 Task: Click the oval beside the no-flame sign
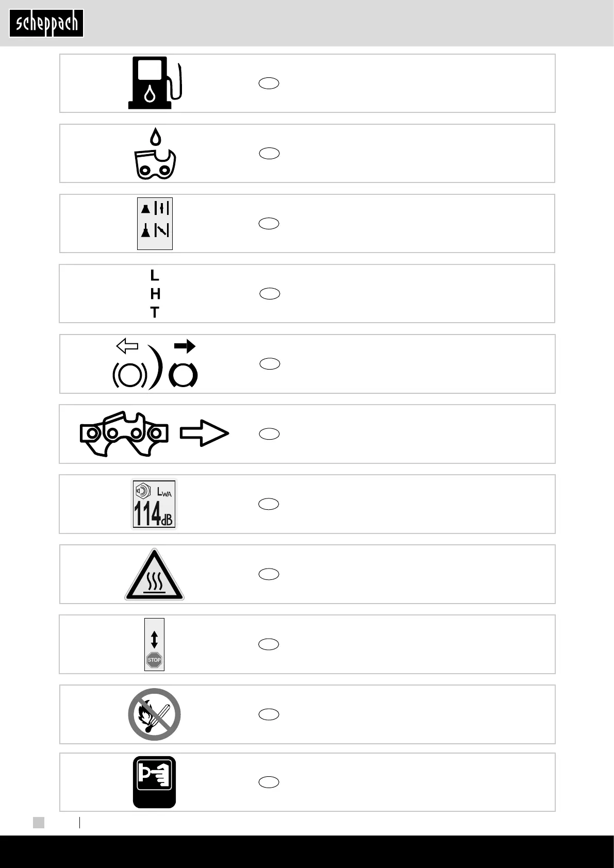(x=269, y=714)
